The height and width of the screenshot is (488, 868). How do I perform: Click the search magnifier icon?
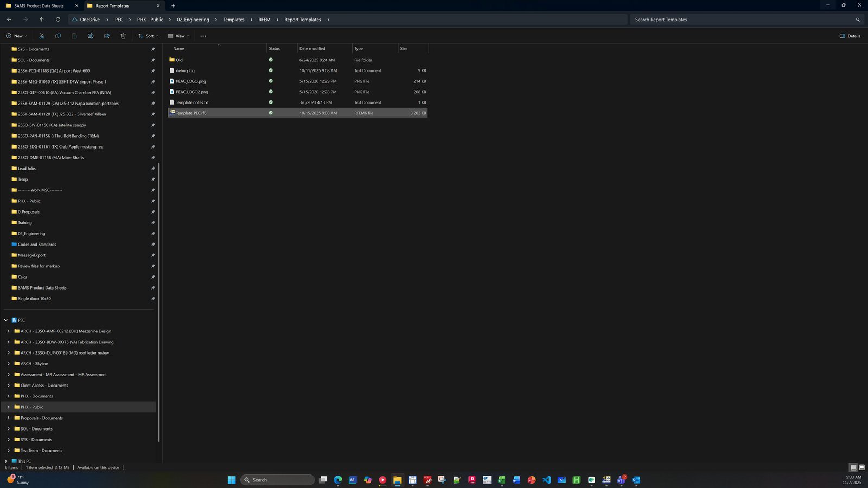click(x=858, y=20)
